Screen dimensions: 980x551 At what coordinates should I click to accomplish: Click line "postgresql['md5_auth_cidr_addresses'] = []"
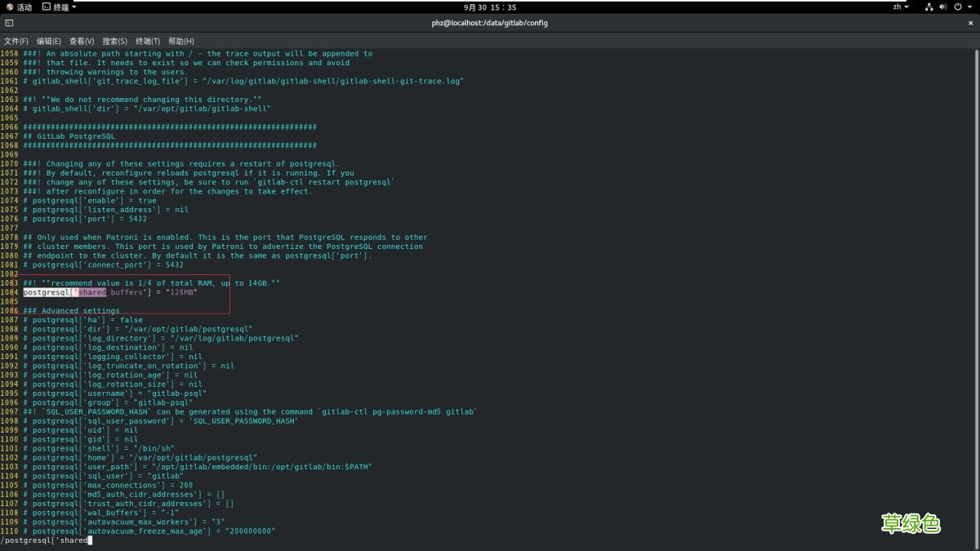point(123,494)
